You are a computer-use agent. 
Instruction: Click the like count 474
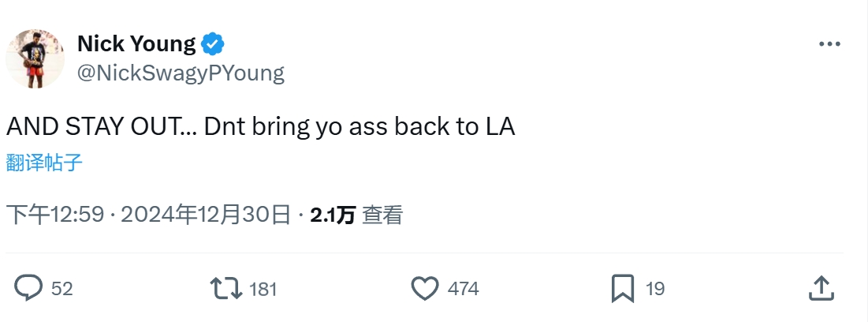463,289
